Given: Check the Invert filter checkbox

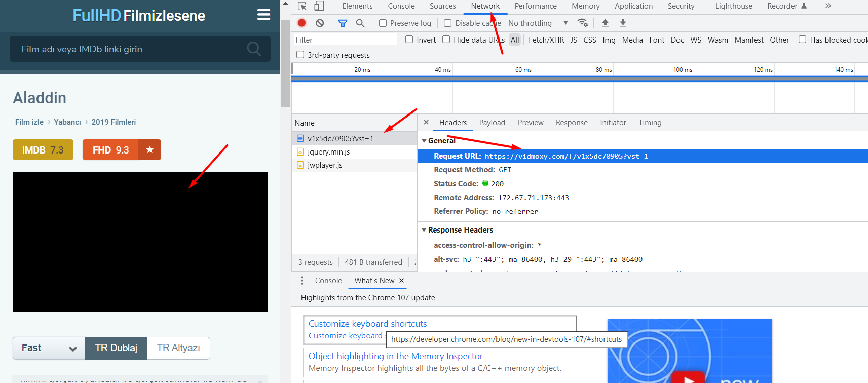Looking at the screenshot, I should [x=409, y=40].
